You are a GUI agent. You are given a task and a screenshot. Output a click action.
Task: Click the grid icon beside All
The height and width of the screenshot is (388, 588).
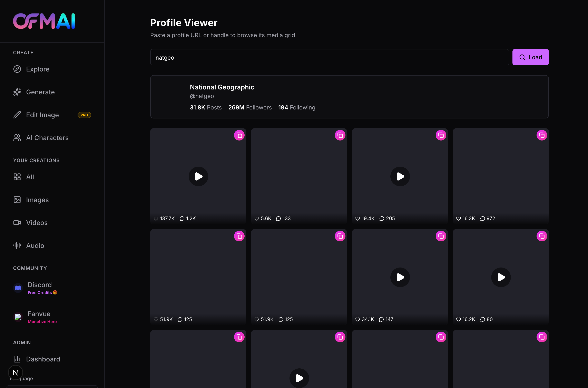pos(17,177)
